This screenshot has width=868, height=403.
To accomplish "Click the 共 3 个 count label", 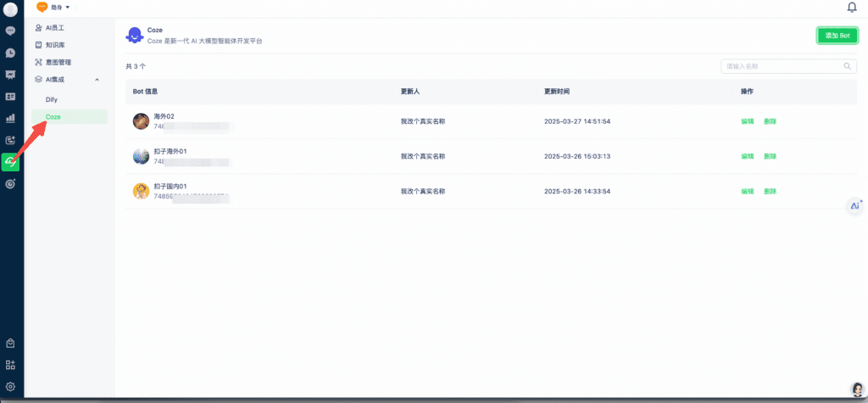I will [136, 66].
